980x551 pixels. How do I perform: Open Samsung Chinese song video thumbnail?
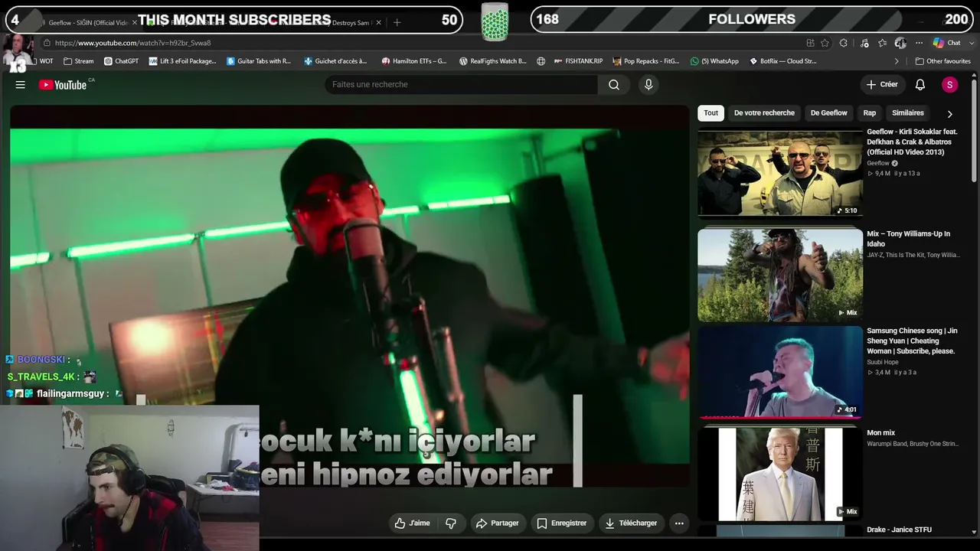tap(780, 372)
